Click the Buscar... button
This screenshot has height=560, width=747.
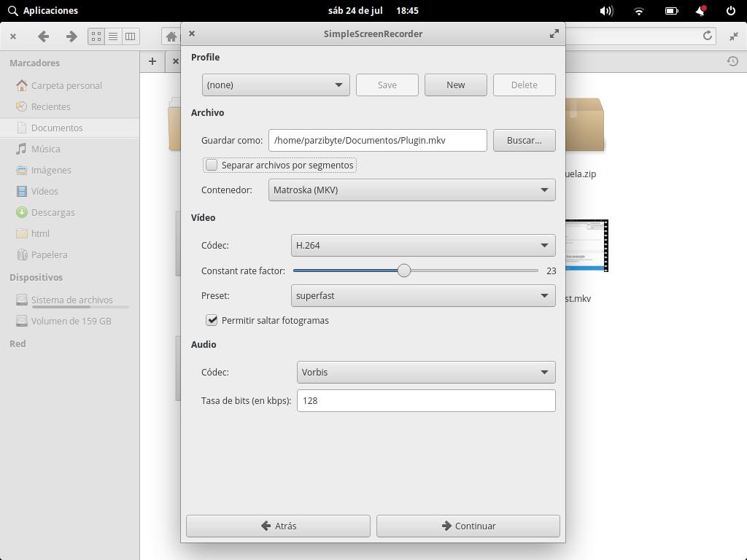click(x=525, y=141)
